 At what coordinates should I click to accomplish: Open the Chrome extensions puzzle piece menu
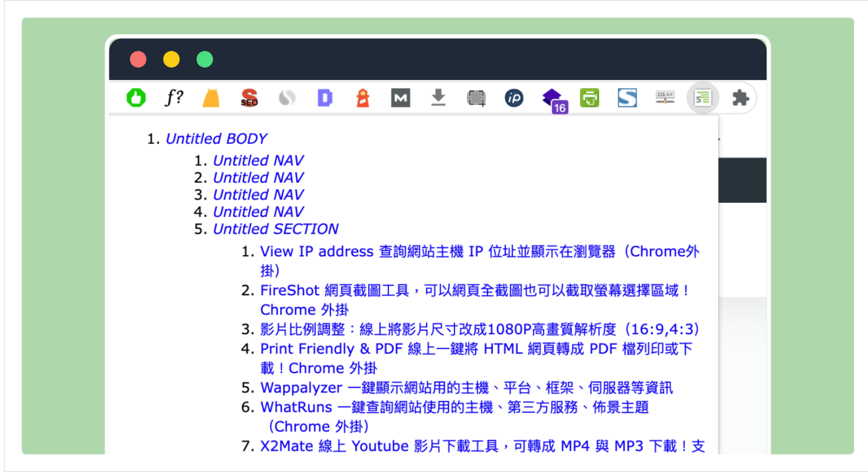pyautogui.click(x=740, y=97)
